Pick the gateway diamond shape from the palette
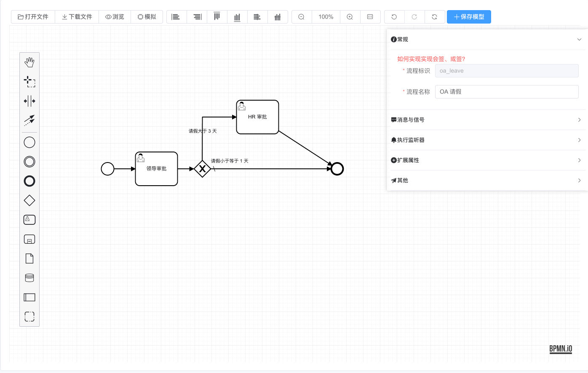 point(29,200)
